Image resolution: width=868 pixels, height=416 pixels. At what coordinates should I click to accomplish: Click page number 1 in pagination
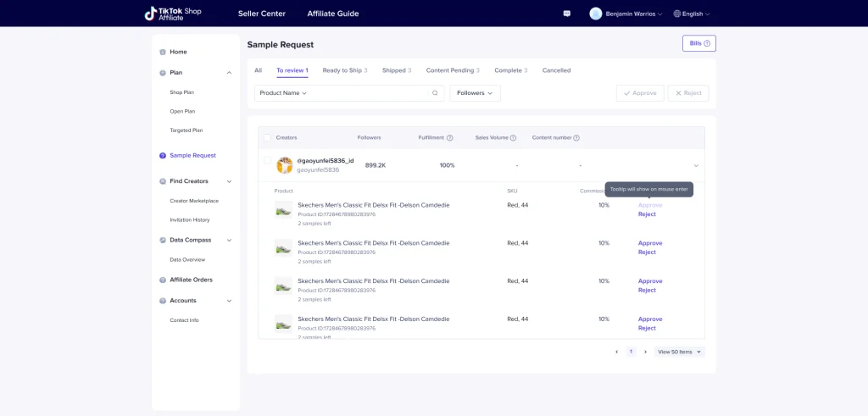coord(631,352)
